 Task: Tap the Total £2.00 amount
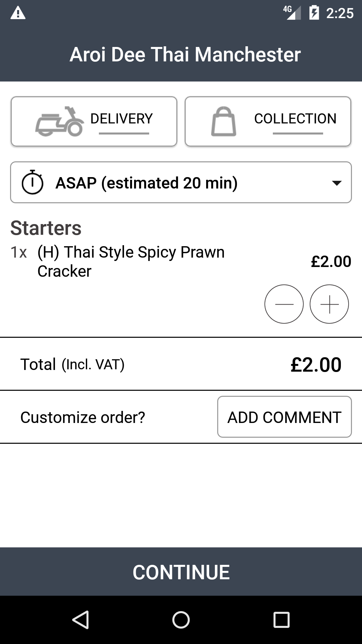click(x=316, y=365)
